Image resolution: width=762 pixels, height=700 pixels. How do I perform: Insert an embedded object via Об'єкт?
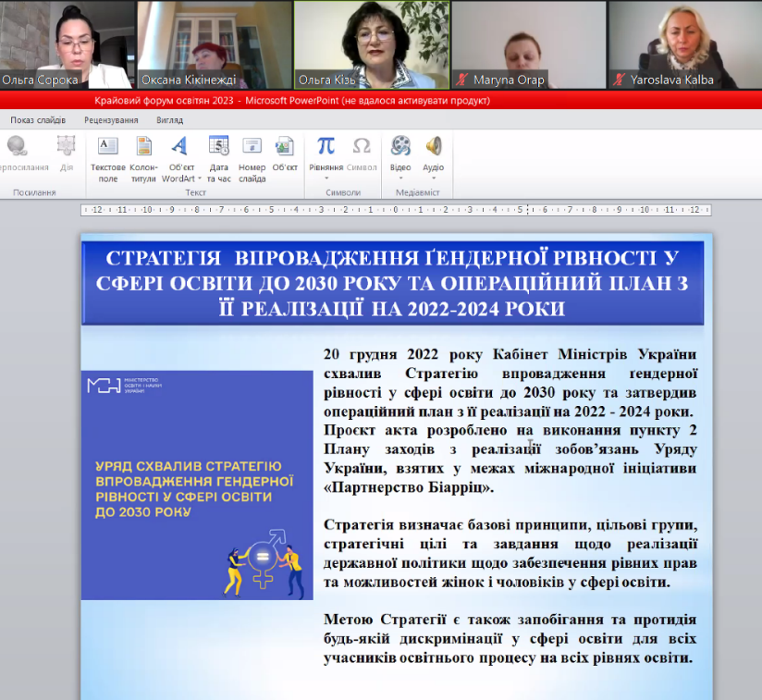click(284, 153)
